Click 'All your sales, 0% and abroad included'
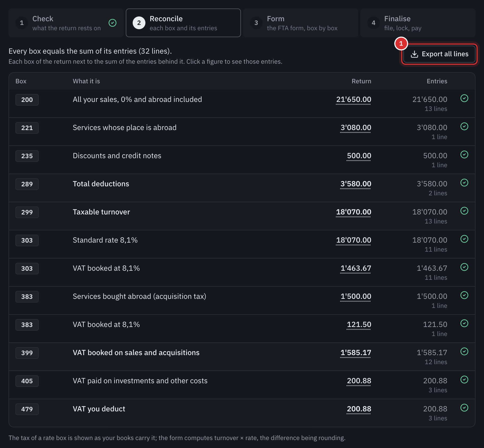Image resolution: width=484 pixels, height=448 pixels. click(x=137, y=100)
